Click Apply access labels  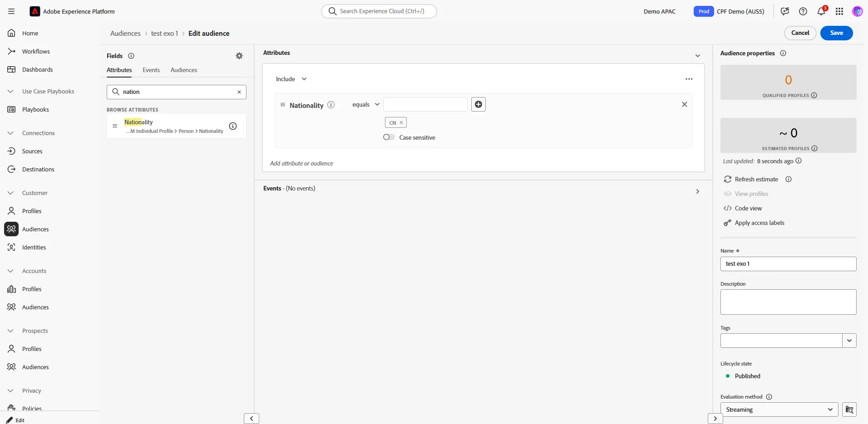tap(754, 223)
